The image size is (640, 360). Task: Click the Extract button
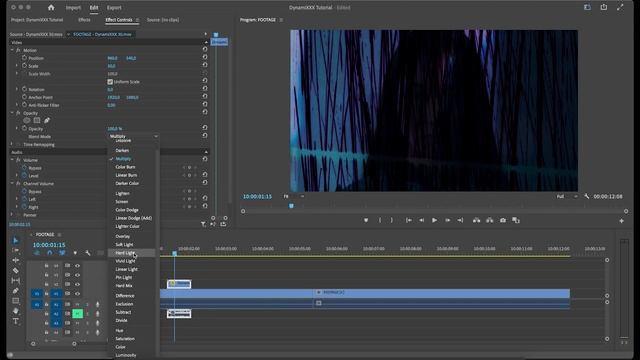(489, 220)
